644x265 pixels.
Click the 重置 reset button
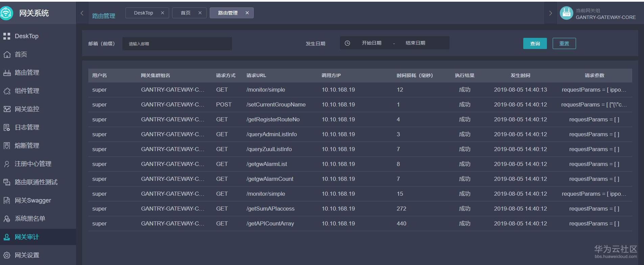tap(564, 44)
